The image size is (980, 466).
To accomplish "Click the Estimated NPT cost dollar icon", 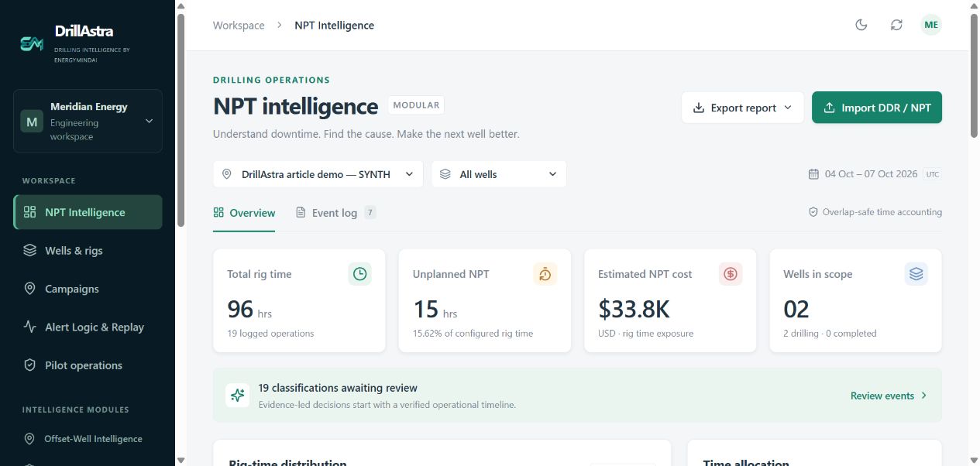I will 731,273.
